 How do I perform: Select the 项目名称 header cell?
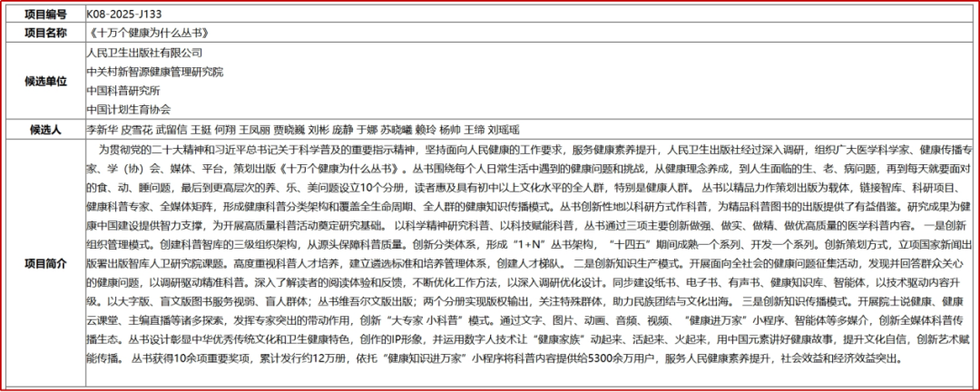[44, 33]
